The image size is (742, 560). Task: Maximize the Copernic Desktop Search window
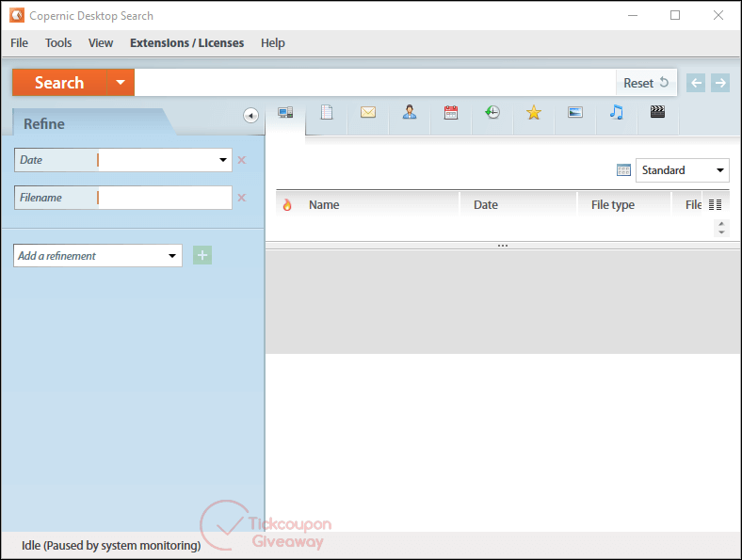[x=675, y=15]
